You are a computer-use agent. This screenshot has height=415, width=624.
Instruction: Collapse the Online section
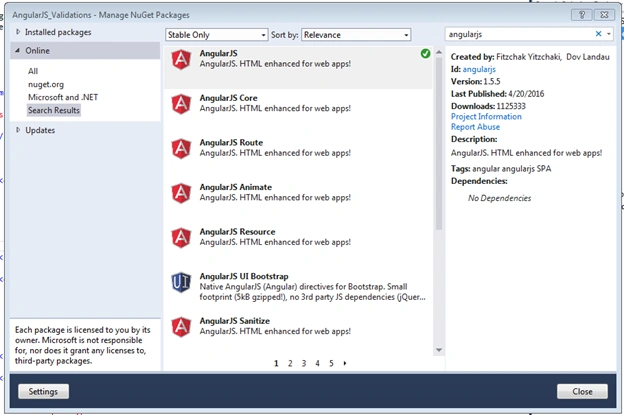point(18,51)
